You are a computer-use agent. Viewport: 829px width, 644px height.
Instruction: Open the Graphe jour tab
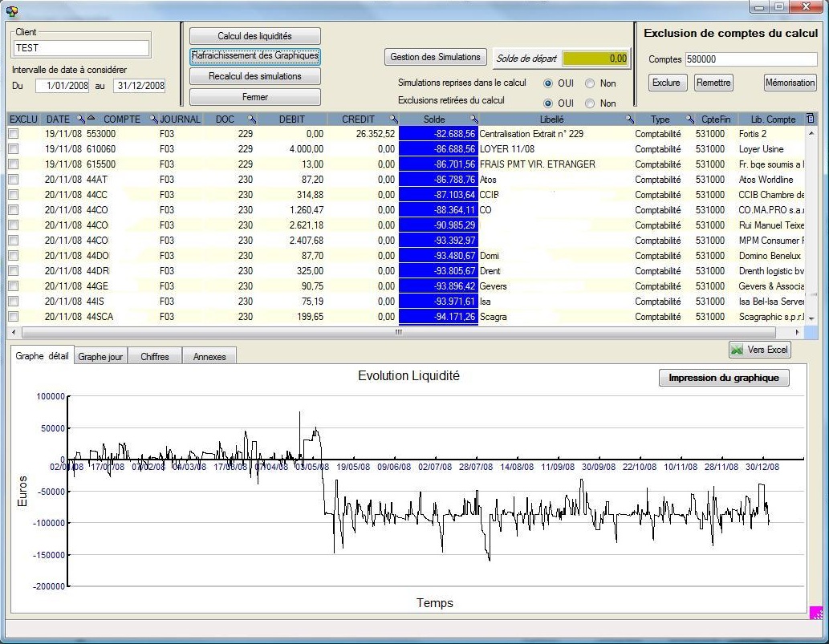click(100, 357)
